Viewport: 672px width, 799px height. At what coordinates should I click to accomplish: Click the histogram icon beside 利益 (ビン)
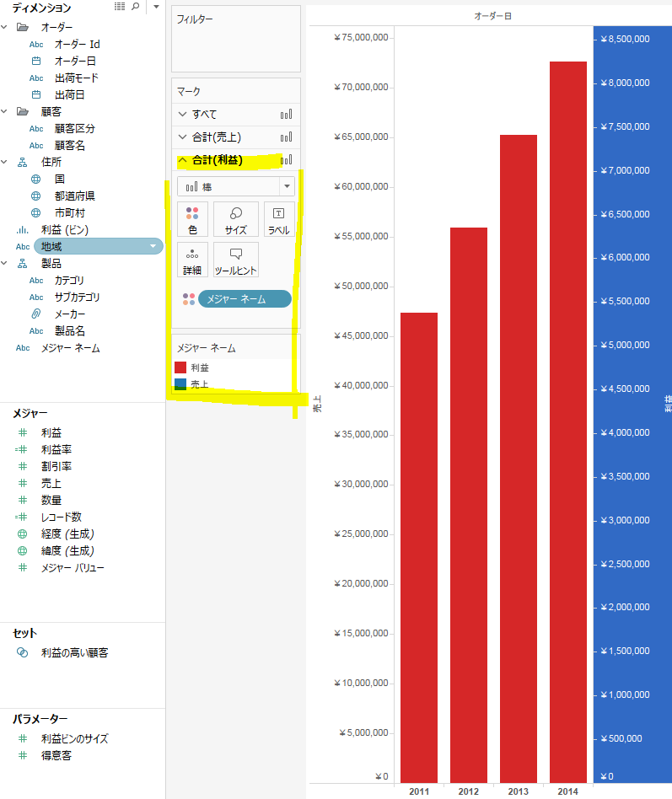tap(22, 230)
